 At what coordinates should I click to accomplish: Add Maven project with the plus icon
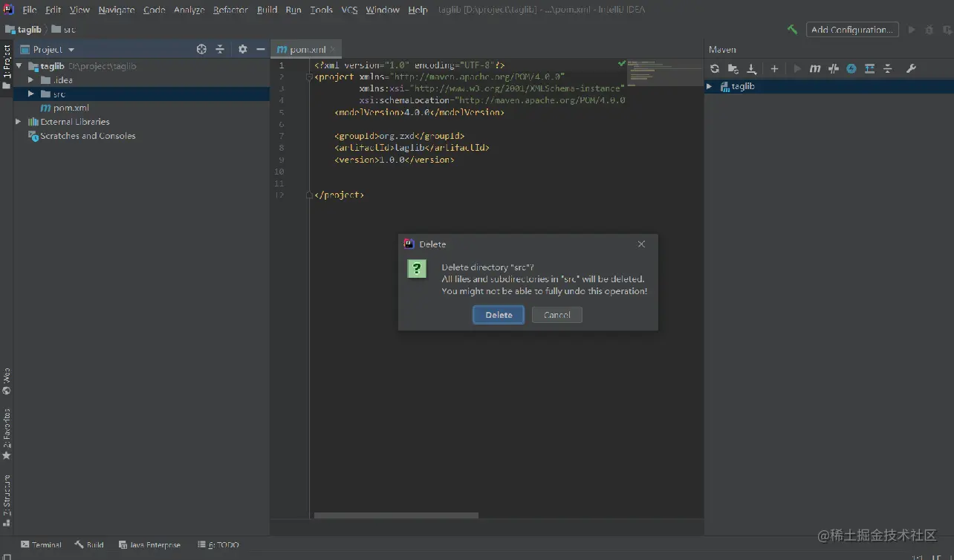click(774, 68)
